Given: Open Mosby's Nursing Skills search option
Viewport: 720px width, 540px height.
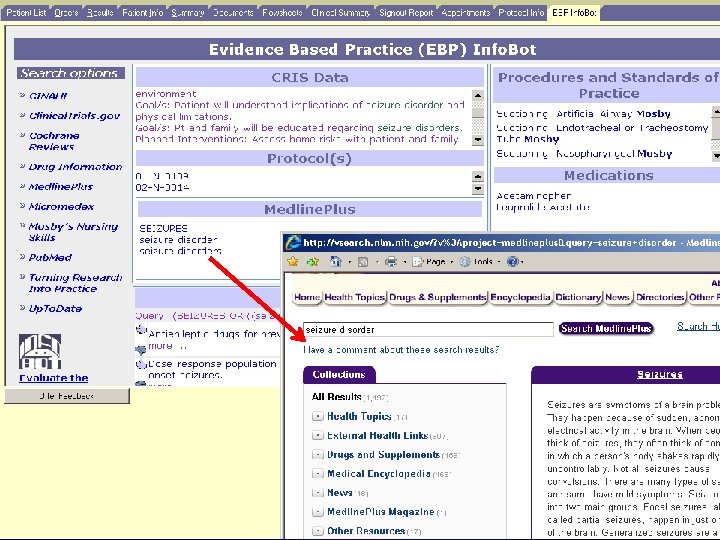Looking at the screenshot, I should (73, 232).
